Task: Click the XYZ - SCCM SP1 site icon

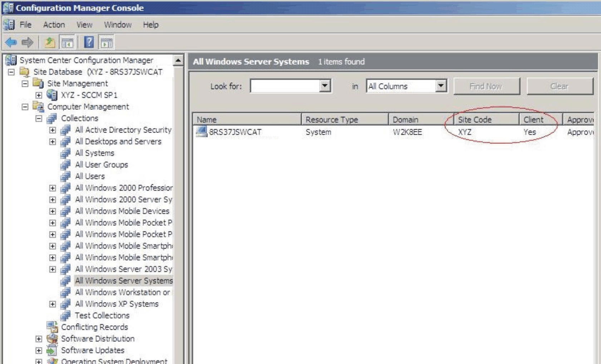Action: [x=52, y=95]
